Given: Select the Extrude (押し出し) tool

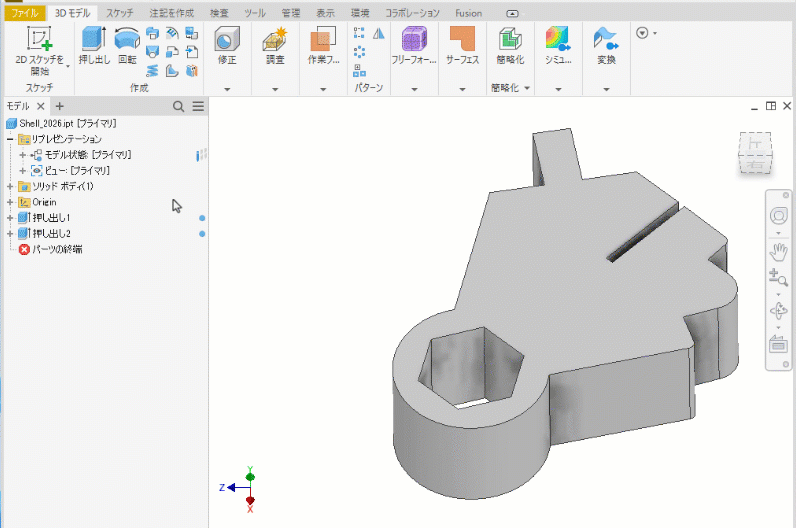Looking at the screenshot, I should tap(94, 46).
